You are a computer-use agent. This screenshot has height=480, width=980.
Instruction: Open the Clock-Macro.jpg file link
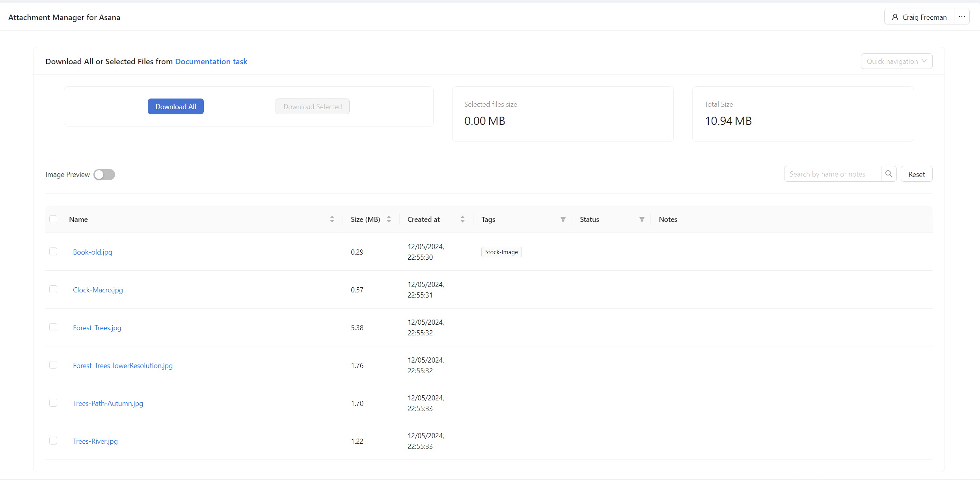(98, 290)
